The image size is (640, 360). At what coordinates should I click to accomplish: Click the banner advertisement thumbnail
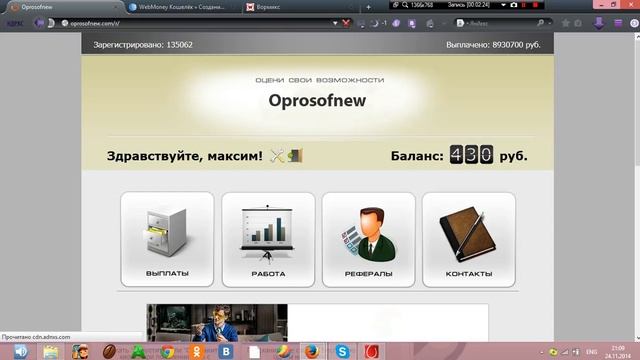pos(217,322)
